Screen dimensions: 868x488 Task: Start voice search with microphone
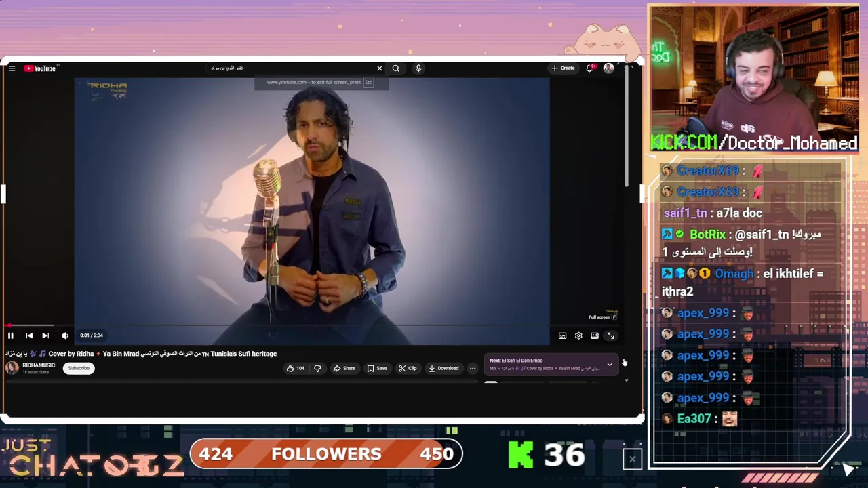[418, 68]
